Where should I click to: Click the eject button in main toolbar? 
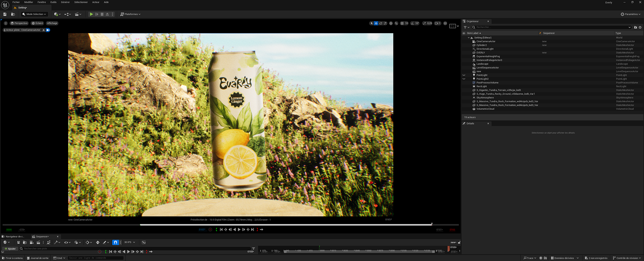coord(107,14)
